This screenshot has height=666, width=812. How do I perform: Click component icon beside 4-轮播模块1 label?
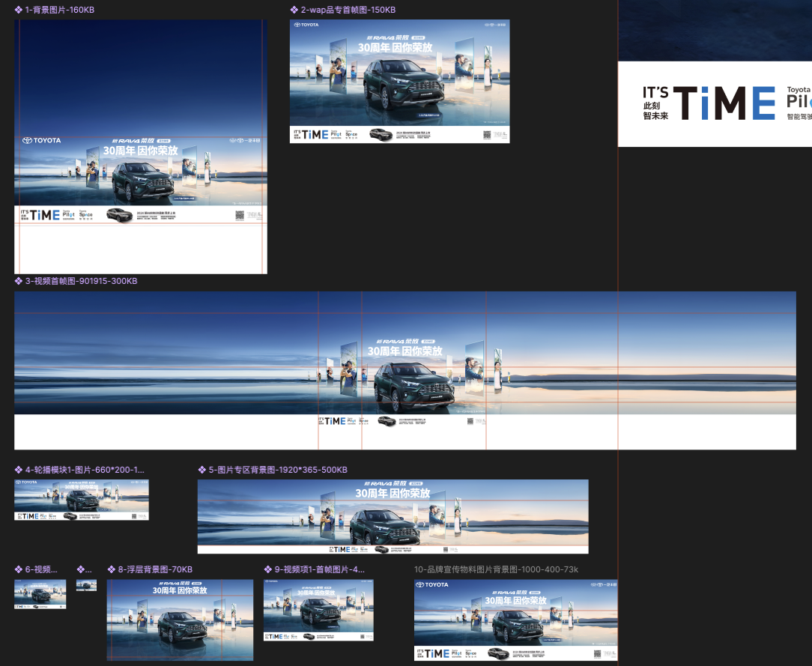pos(19,470)
